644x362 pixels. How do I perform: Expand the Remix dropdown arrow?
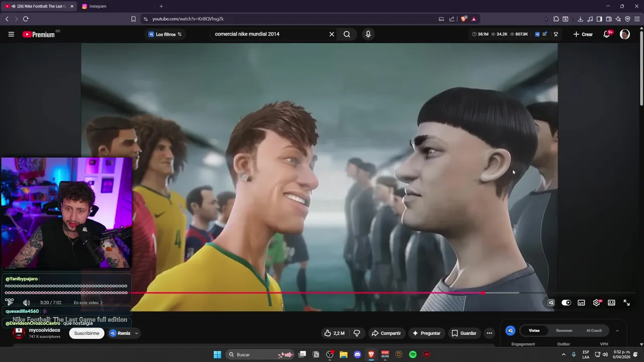click(x=136, y=333)
